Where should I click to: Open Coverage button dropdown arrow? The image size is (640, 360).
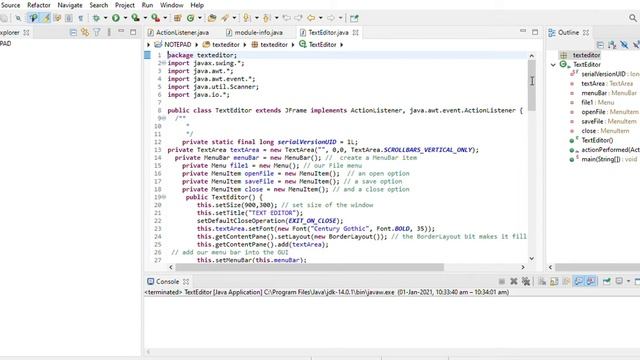145,18
